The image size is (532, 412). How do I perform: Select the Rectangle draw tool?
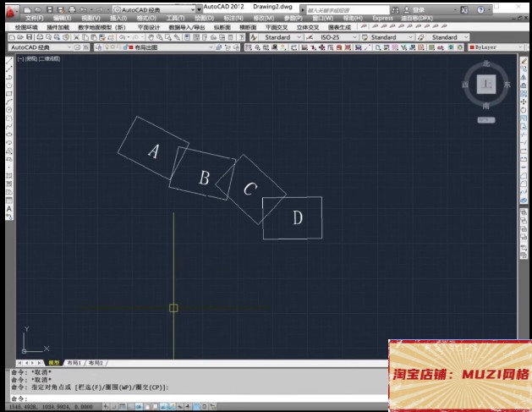(x=9, y=93)
